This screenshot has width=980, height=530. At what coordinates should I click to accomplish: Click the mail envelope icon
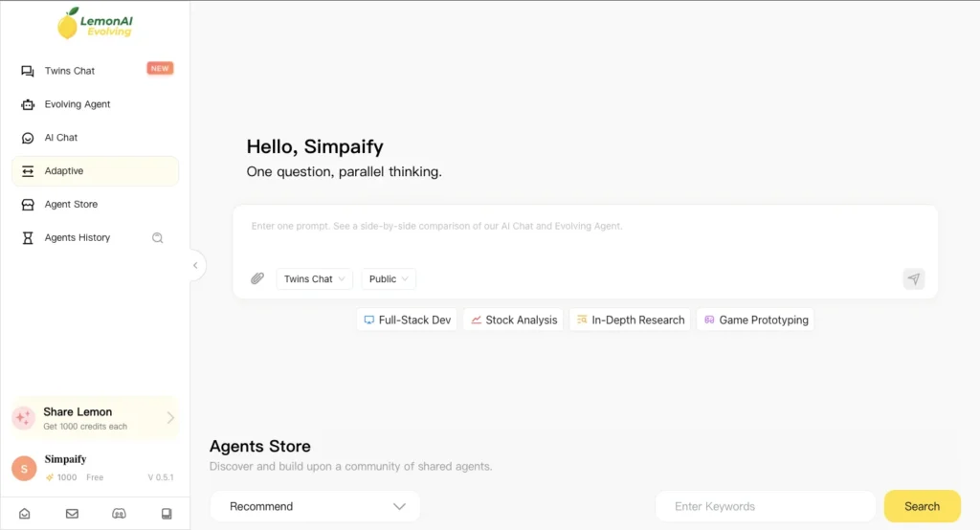72,514
